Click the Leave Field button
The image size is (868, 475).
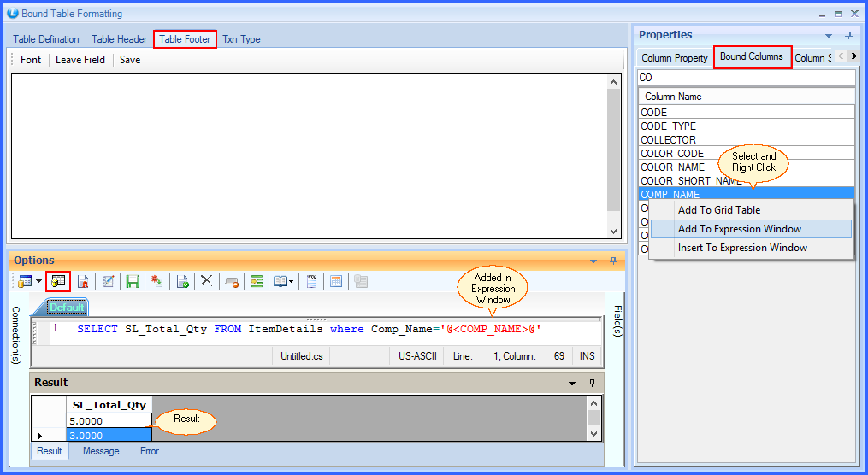click(x=80, y=60)
